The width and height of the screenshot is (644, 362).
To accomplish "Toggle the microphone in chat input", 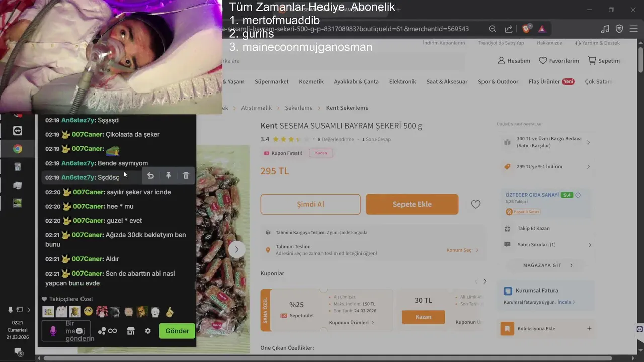I will coord(53,331).
